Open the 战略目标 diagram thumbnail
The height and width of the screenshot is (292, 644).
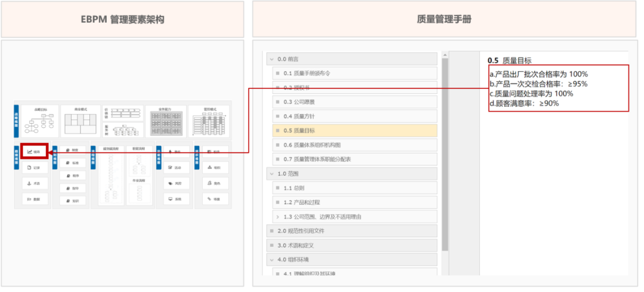click(40, 122)
